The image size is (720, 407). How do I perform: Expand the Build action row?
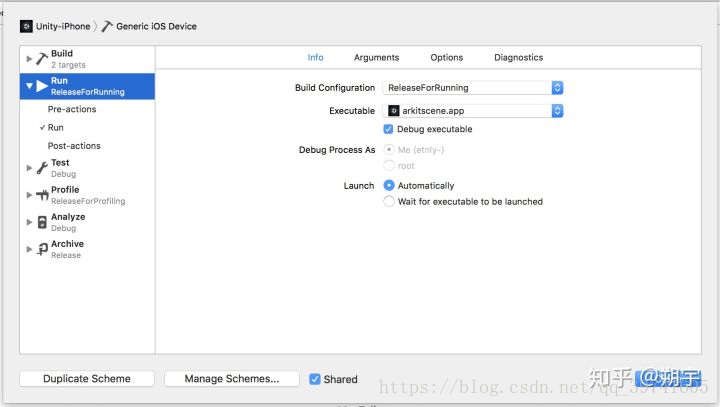pyautogui.click(x=29, y=59)
